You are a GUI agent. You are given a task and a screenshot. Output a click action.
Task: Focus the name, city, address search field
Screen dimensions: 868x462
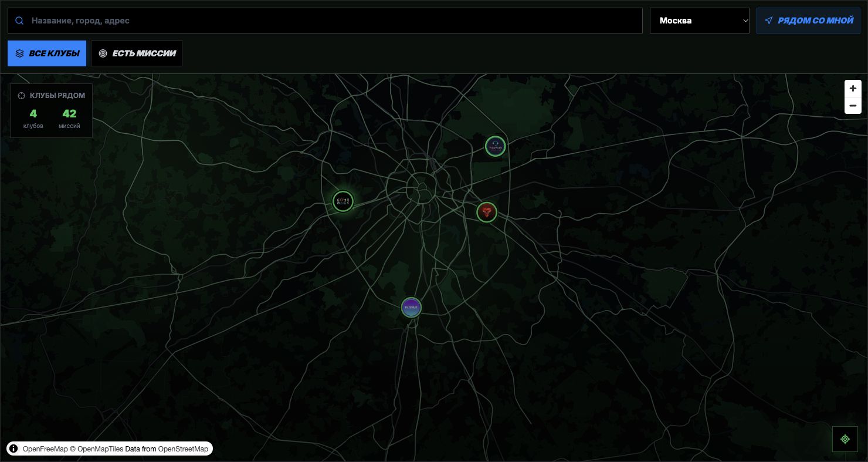(325, 21)
